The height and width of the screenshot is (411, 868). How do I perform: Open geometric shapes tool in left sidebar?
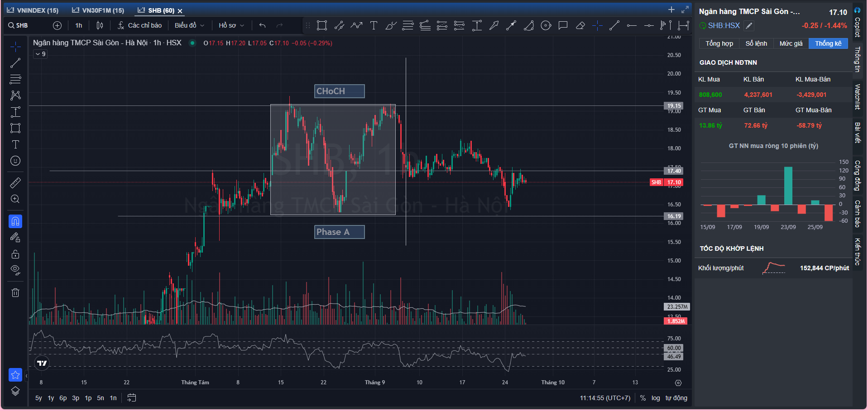click(x=15, y=128)
